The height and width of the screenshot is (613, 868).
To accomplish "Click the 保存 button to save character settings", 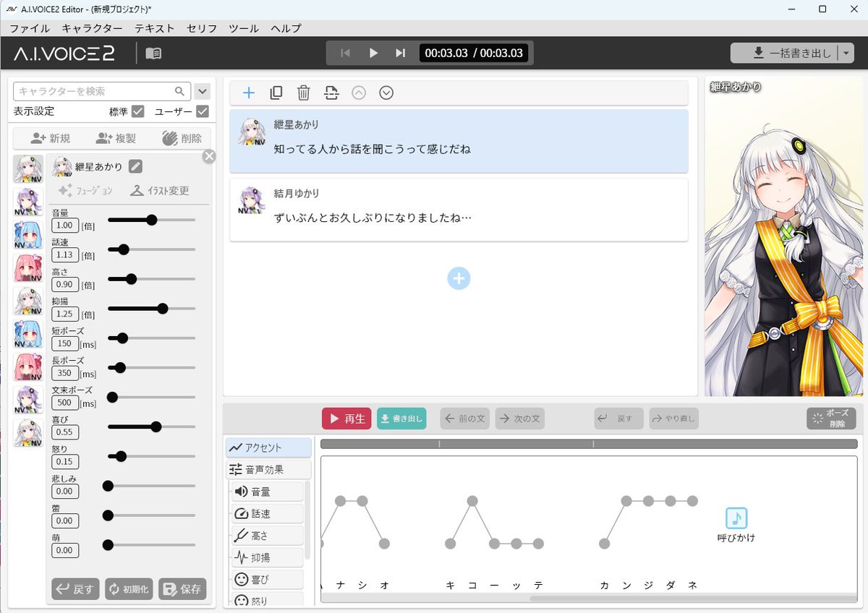I will tap(182, 589).
